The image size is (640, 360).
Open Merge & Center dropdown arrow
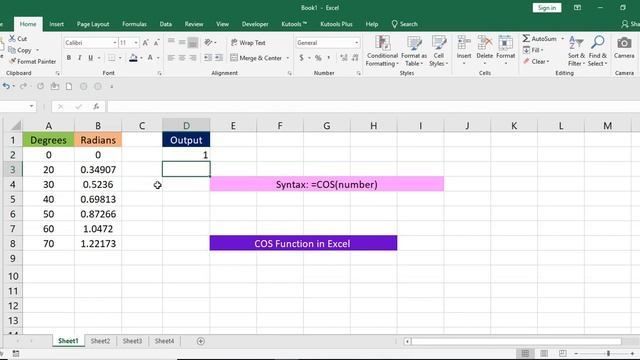(x=287, y=58)
